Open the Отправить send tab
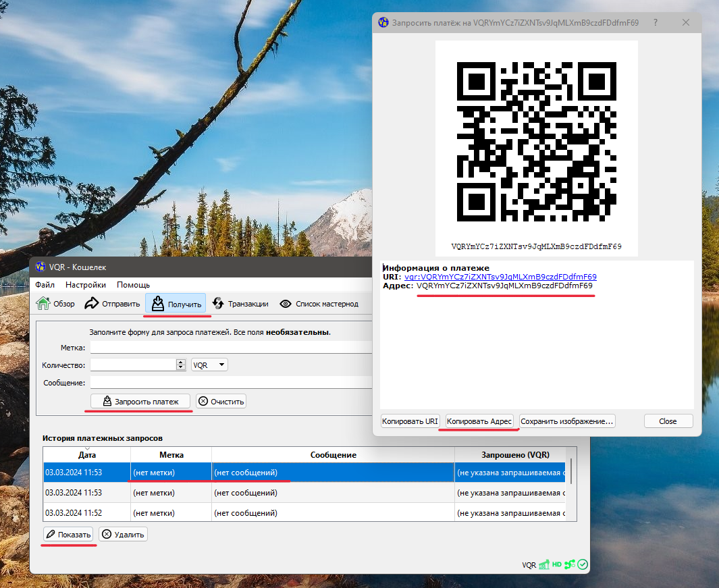 112,304
